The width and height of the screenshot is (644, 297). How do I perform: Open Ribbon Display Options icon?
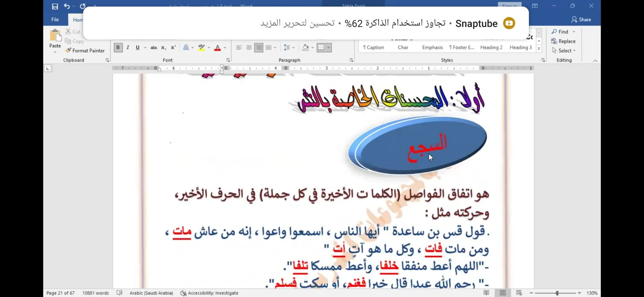[x=535, y=6]
